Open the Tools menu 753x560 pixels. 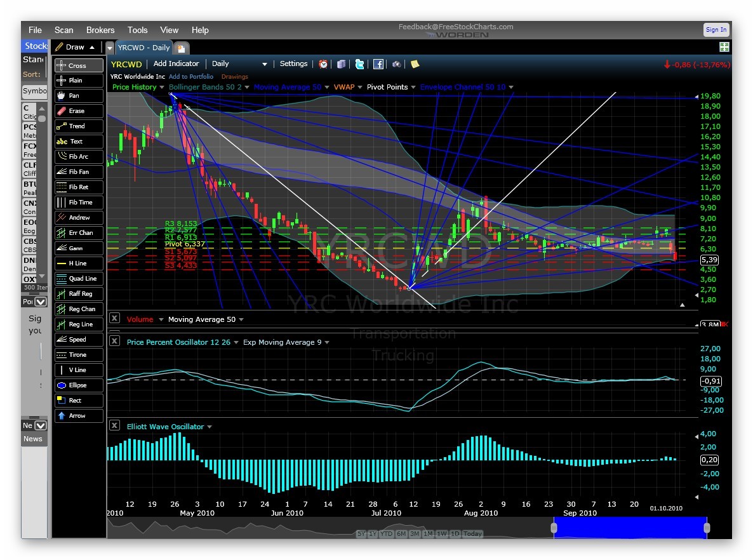pos(138,30)
